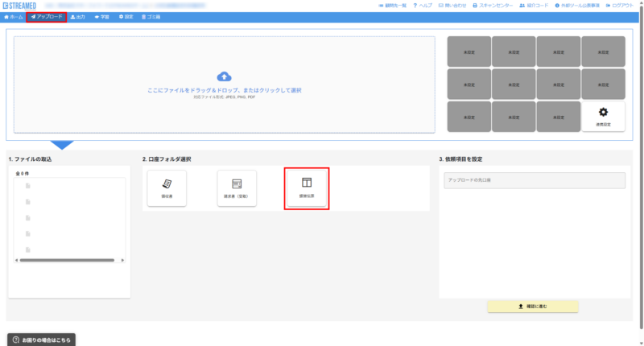Click the drag-and-drop file selection text
Screen dimensions: 644x346
[225, 90]
